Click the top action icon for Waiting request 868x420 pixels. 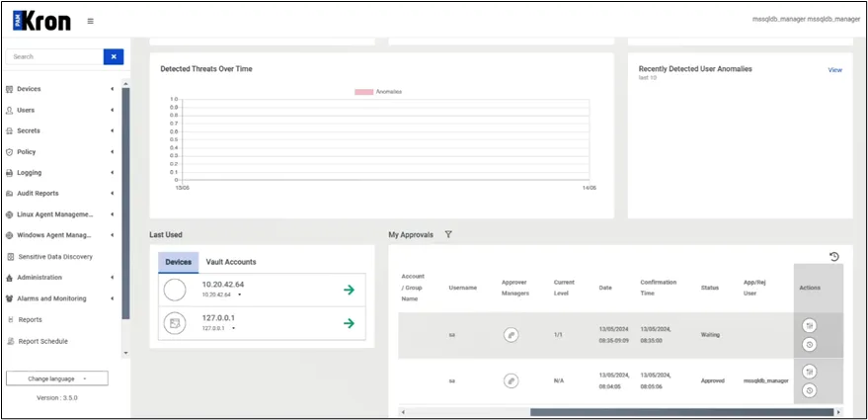[810, 326]
